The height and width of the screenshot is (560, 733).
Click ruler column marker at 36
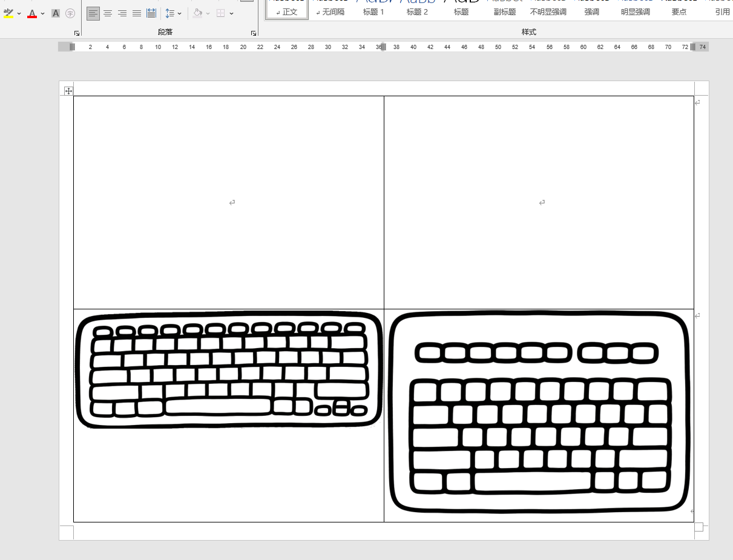(383, 47)
